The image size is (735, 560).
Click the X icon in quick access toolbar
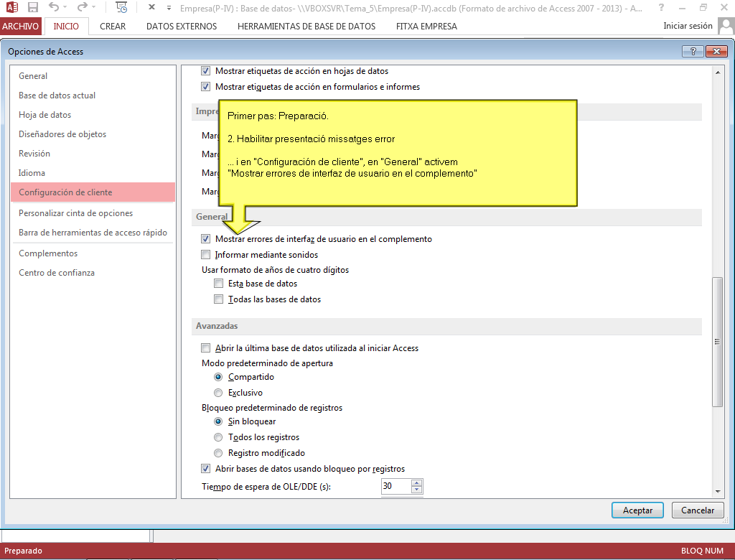(x=151, y=7)
